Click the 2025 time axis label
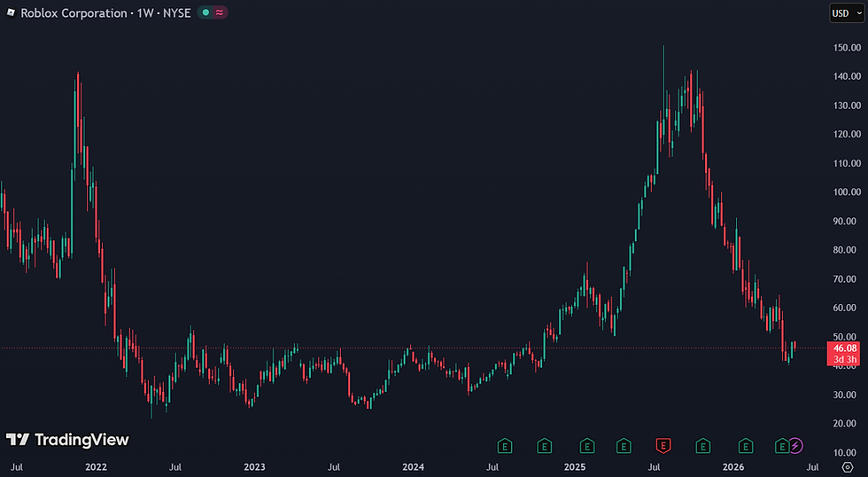Screen dimensions: 868x477 coord(575,467)
